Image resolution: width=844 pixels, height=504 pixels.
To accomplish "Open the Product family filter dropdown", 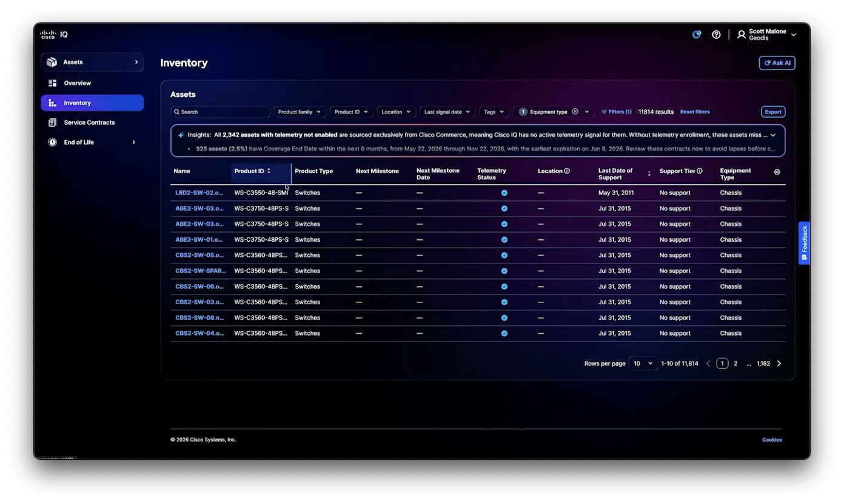I will 300,112.
